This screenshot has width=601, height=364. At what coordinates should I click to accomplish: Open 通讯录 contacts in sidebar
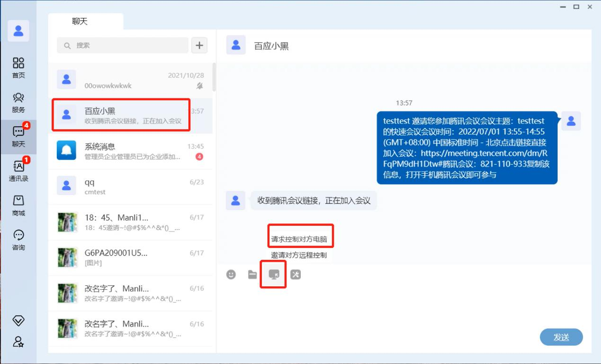point(18,171)
